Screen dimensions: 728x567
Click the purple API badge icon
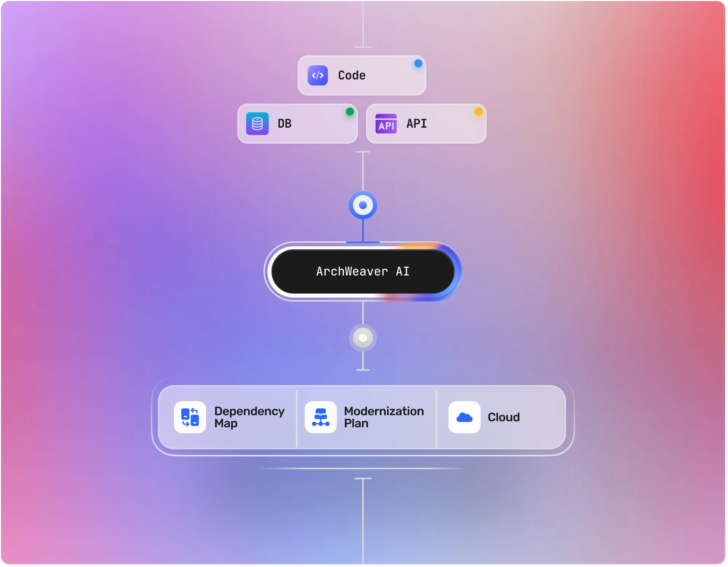pos(386,124)
